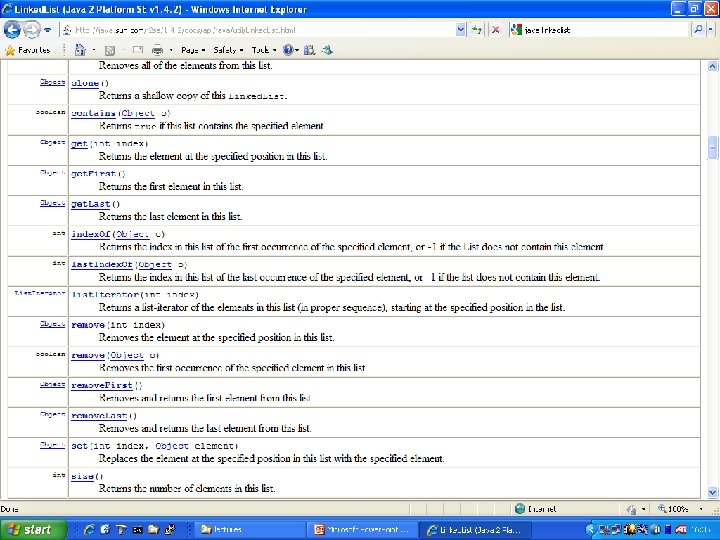Open the removeLast() method link
This screenshot has width=720, height=540.
99,416
